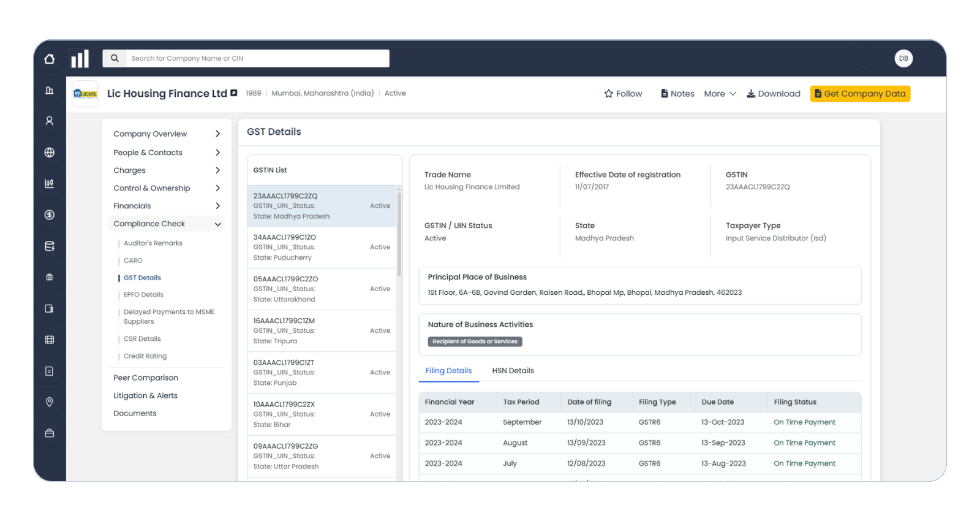Click the bar chart logo icon
This screenshot has height=521, width=980.
coord(80,58)
